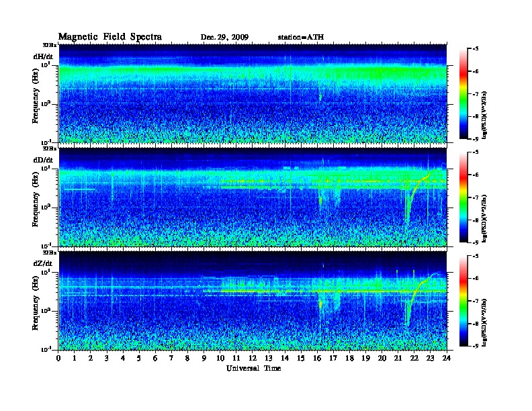
Task: Click hour tick label 4 on the time axis
Action: [x=123, y=359]
